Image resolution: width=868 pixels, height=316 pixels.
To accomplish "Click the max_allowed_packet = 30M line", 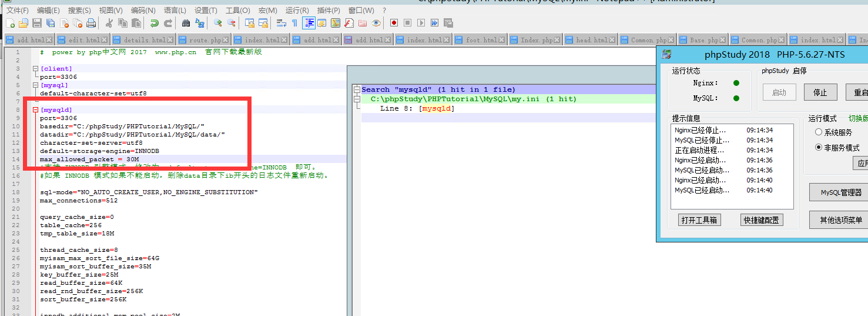I will pyautogui.click(x=89, y=159).
